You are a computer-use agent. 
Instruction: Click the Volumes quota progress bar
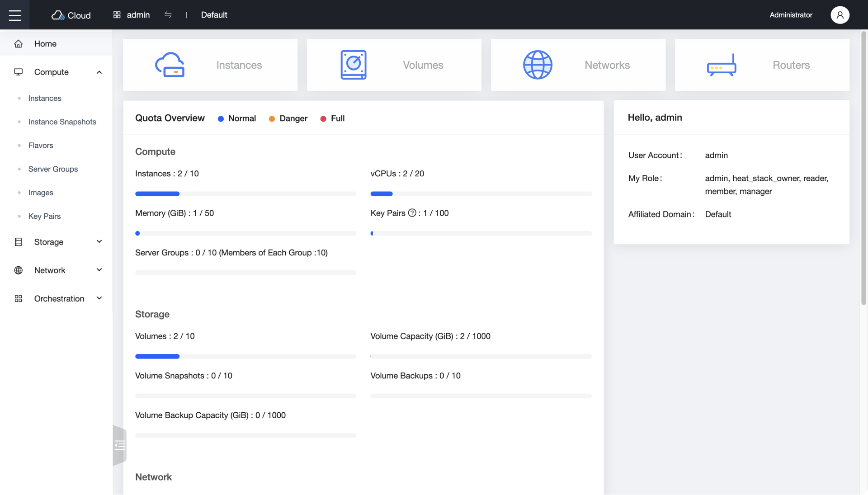tap(245, 357)
